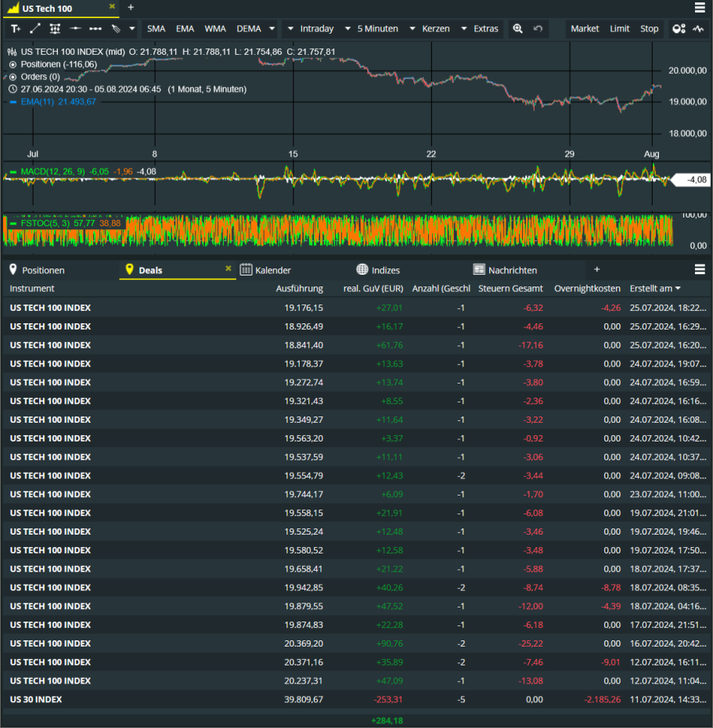Open the Kerzen chart type dropdown
The height and width of the screenshot is (728, 713).
(430, 29)
